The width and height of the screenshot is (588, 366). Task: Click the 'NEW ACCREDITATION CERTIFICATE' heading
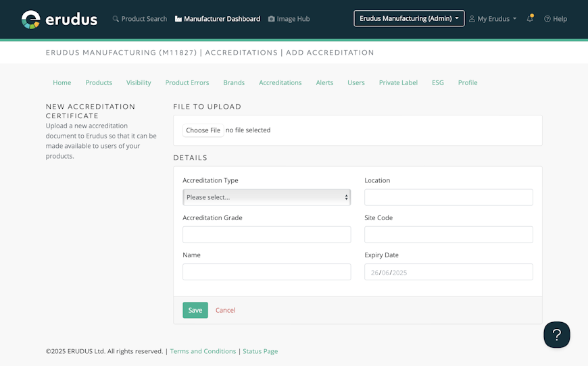(x=91, y=111)
